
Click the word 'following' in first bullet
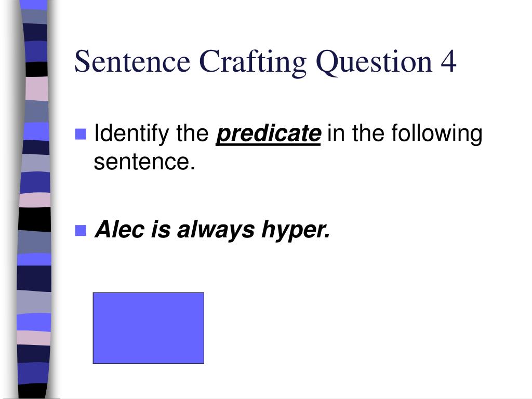(x=437, y=134)
